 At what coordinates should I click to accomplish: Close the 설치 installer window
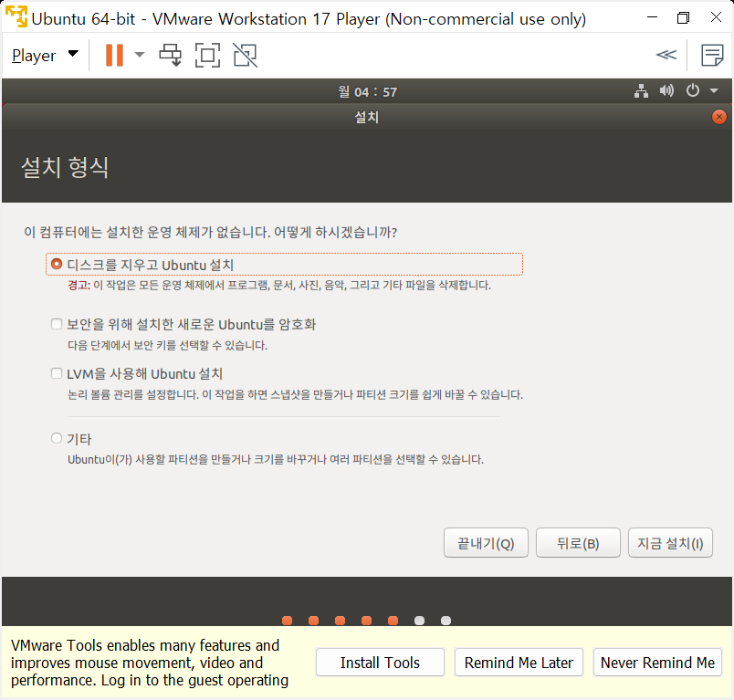click(x=719, y=117)
